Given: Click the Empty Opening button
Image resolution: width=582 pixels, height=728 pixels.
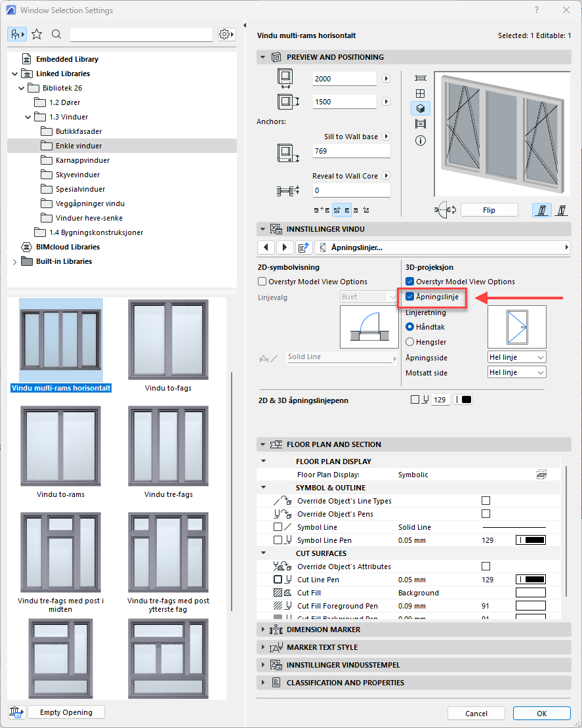Looking at the screenshot, I should [66, 712].
